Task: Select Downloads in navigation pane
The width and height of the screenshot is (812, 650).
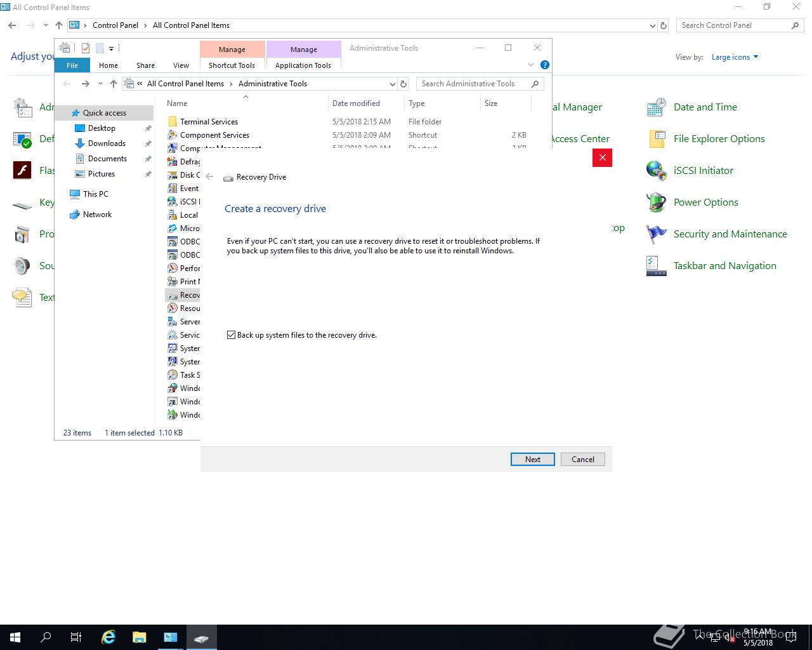Action: (x=107, y=143)
